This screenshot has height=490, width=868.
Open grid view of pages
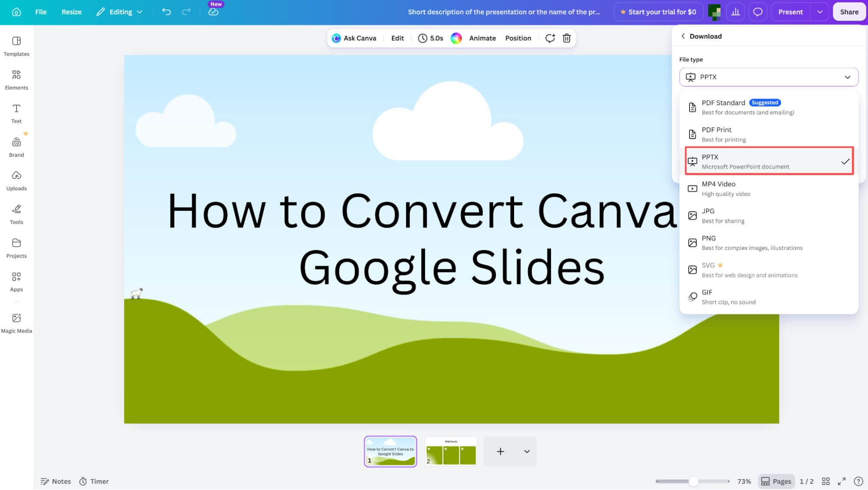pyautogui.click(x=826, y=481)
